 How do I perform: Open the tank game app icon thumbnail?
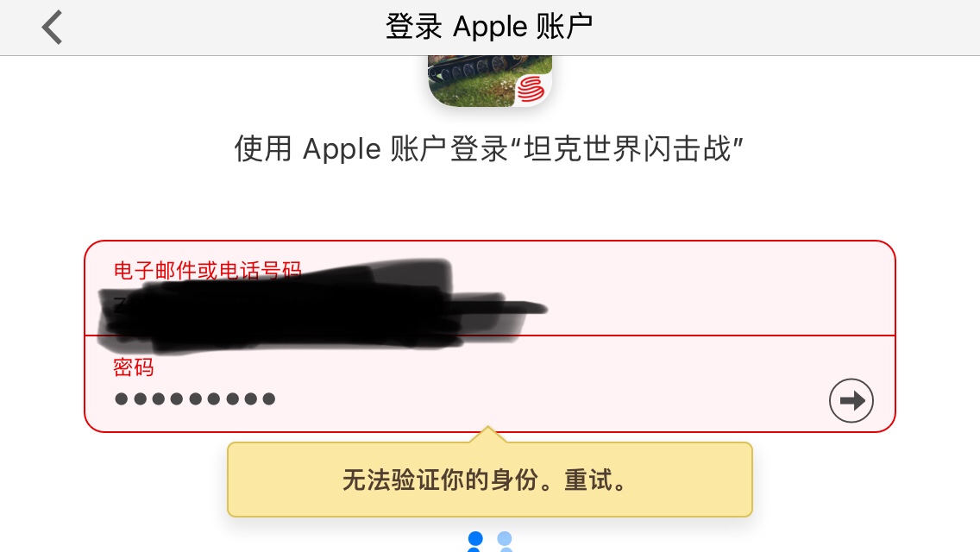pos(490,80)
